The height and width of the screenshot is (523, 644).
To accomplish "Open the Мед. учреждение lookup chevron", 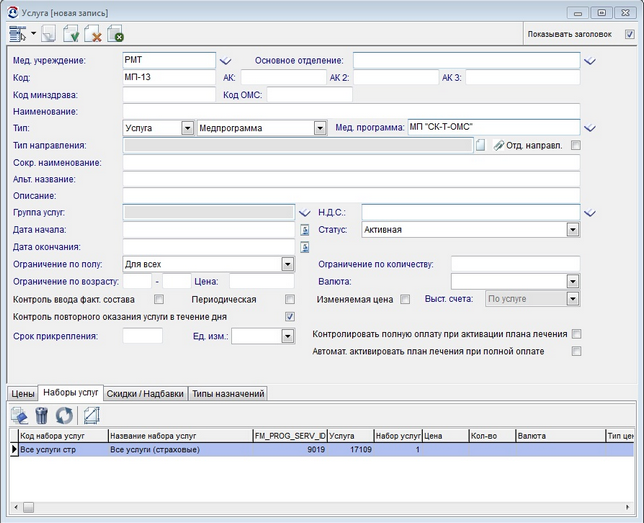I will (x=225, y=61).
